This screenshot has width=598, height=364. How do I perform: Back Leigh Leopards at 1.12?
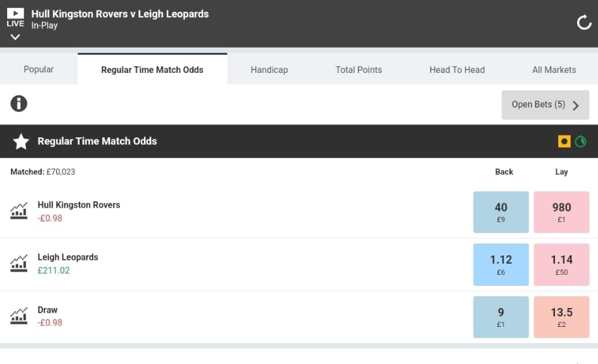501,264
